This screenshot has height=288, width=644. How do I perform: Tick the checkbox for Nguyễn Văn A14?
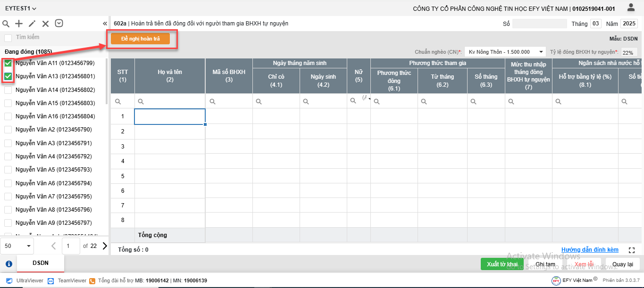tap(8, 90)
